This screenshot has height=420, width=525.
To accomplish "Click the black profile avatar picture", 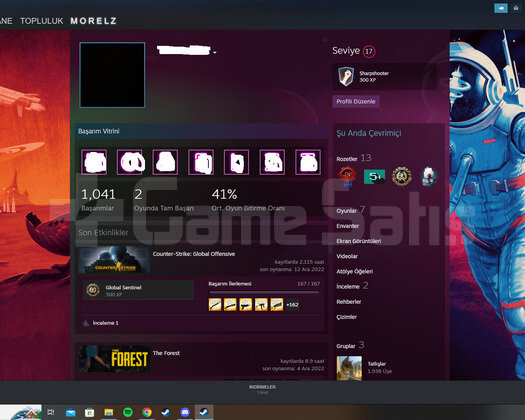I will coord(112,75).
